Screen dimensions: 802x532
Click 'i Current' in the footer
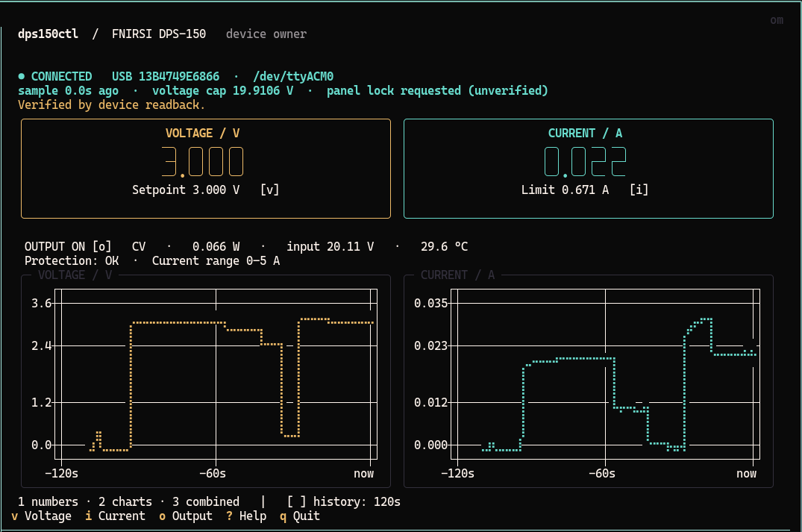pos(115,516)
